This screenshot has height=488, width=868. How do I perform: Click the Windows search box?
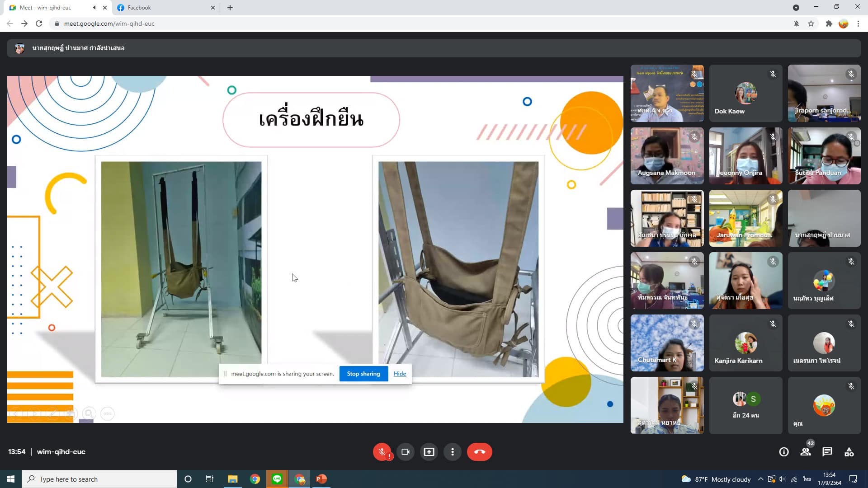[x=99, y=479]
